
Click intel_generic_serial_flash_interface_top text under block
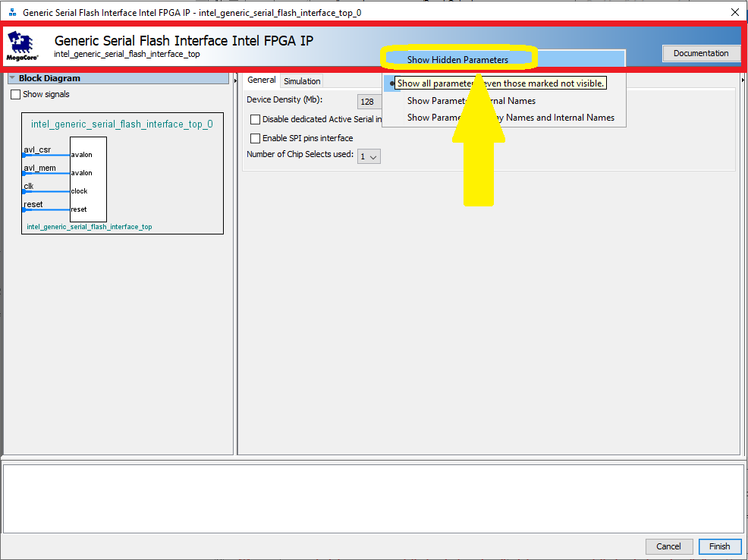90,227
